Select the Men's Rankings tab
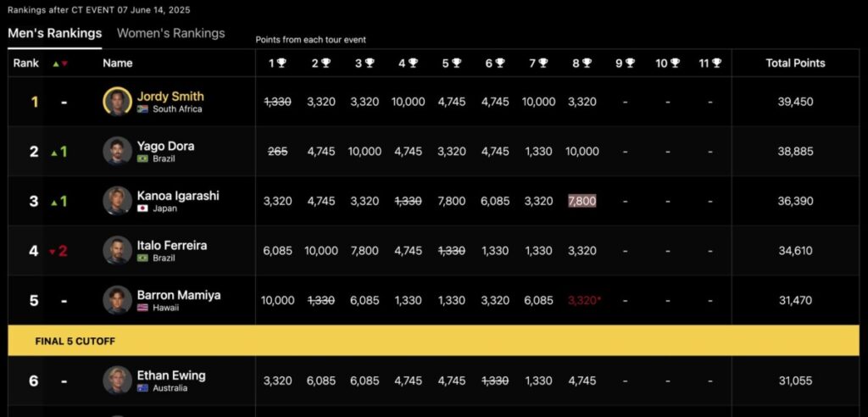Screen dimensions: 868x417 point(55,33)
